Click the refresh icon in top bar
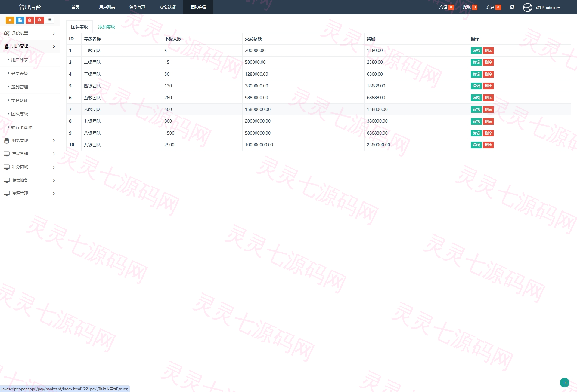 (x=512, y=7)
